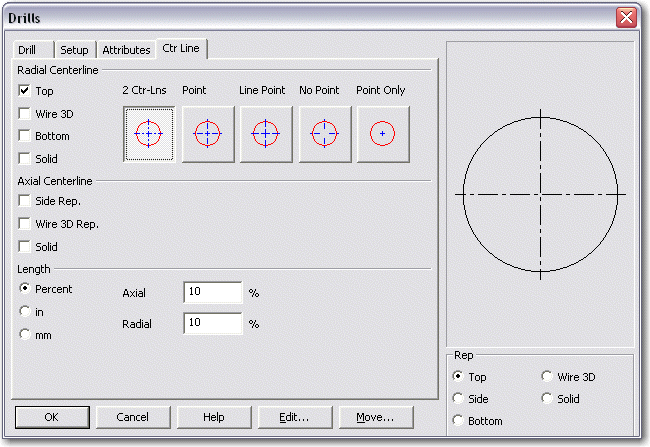Select the Side rep radio button
This screenshot has height=447, width=650.
[458, 398]
